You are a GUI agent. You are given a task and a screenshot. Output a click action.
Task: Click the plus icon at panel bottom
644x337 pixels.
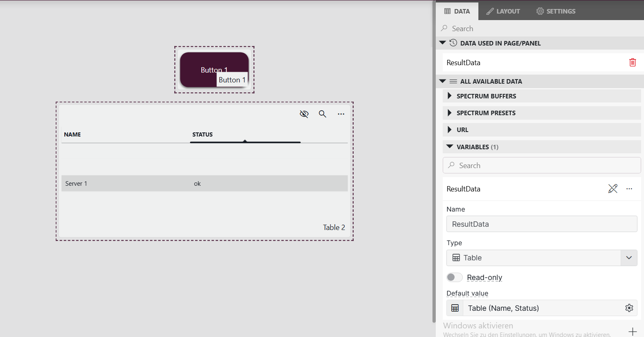(x=633, y=331)
